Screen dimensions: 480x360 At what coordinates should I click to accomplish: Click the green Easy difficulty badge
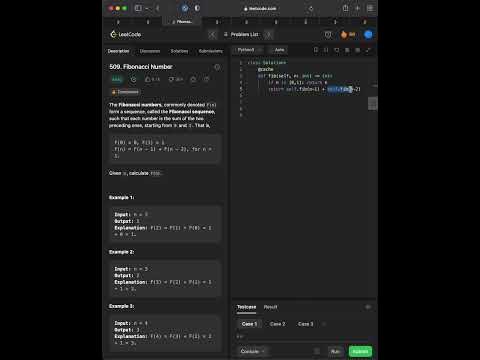(116, 79)
